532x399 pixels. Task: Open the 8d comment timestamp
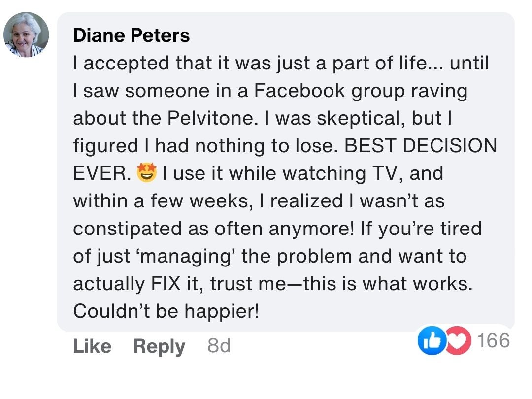[219, 346]
